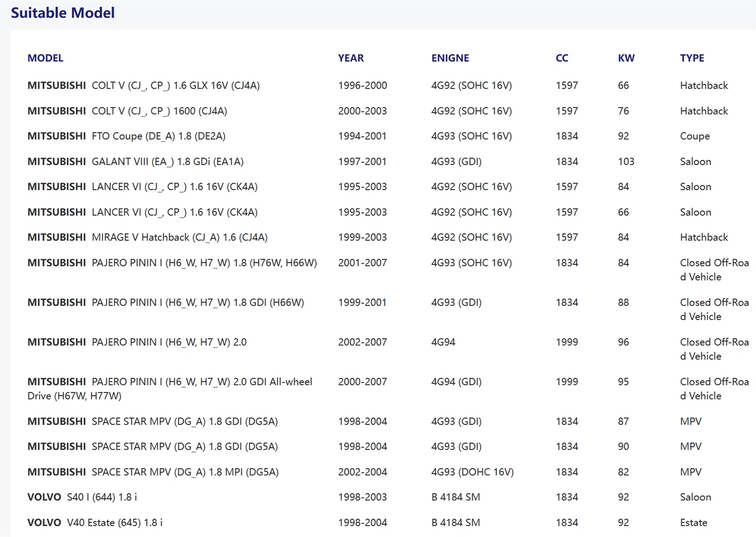
Task: Click engine cell 4G94 (GDI)
Action: pos(456,382)
